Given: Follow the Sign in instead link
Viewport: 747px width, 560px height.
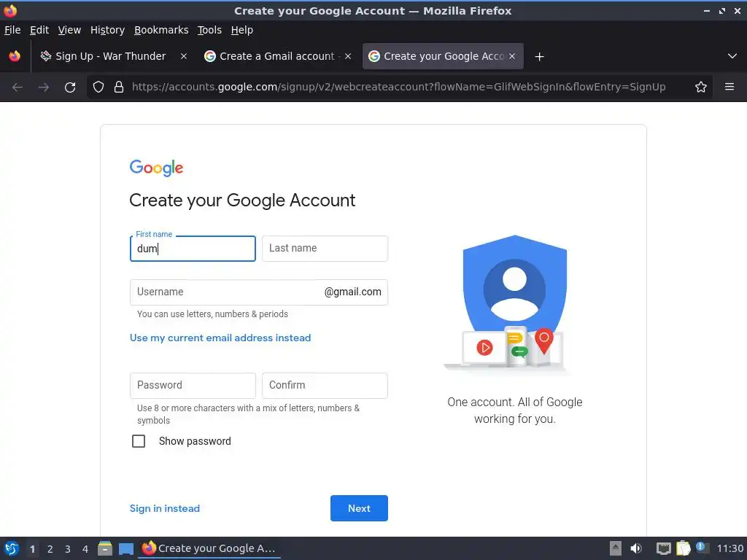Looking at the screenshot, I should point(165,508).
